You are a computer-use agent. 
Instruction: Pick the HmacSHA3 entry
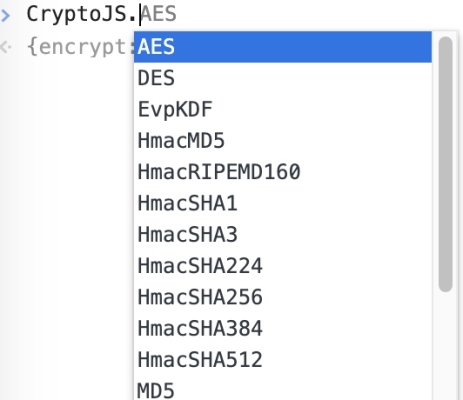(283, 235)
